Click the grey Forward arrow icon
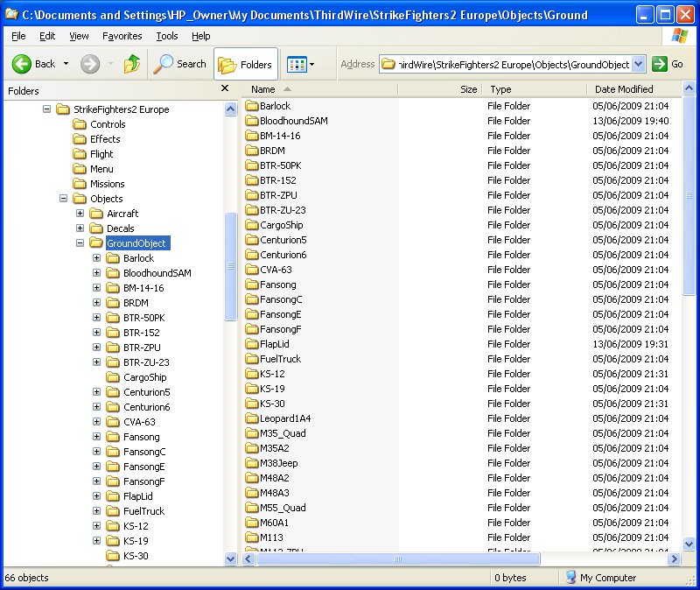This screenshot has width=700, height=590. tap(90, 64)
